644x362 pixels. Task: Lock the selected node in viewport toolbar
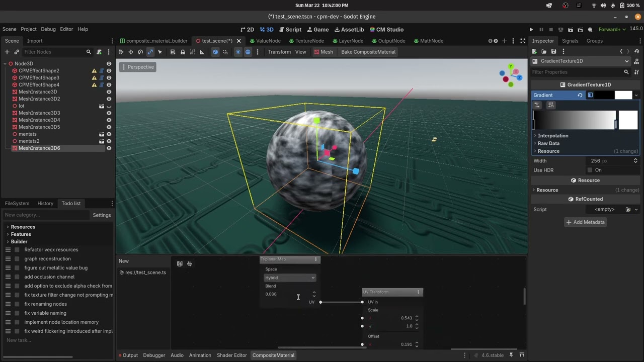click(x=183, y=52)
